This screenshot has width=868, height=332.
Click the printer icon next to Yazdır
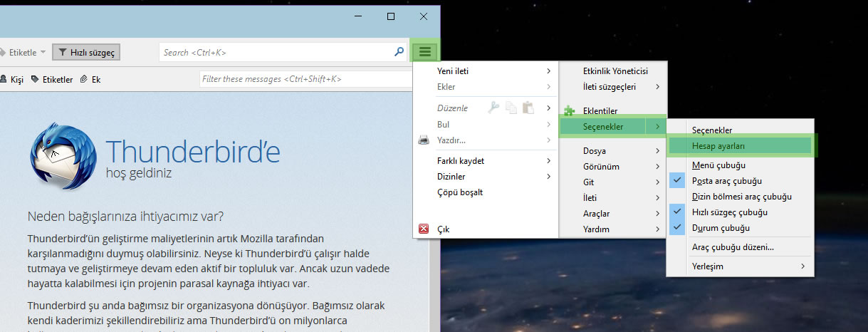tap(424, 140)
